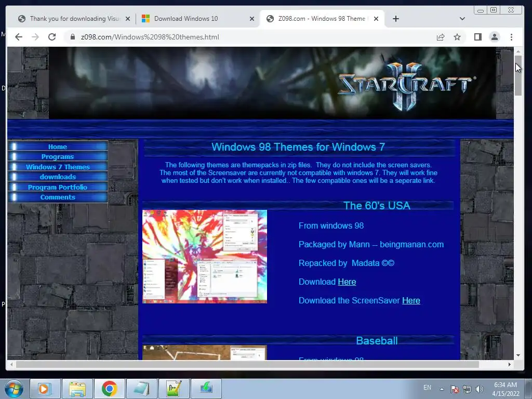Click the 'Windows 98 Themes for Windows 7' heading
Viewport: 532px width, 399px height.
[x=298, y=147]
